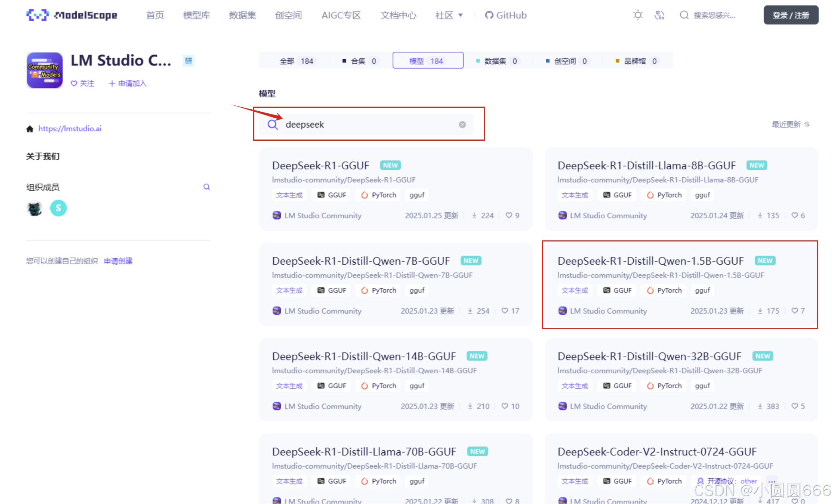Click the 登录 / 注册 button
Image resolution: width=833 pixels, height=504 pixels.
coord(790,15)
